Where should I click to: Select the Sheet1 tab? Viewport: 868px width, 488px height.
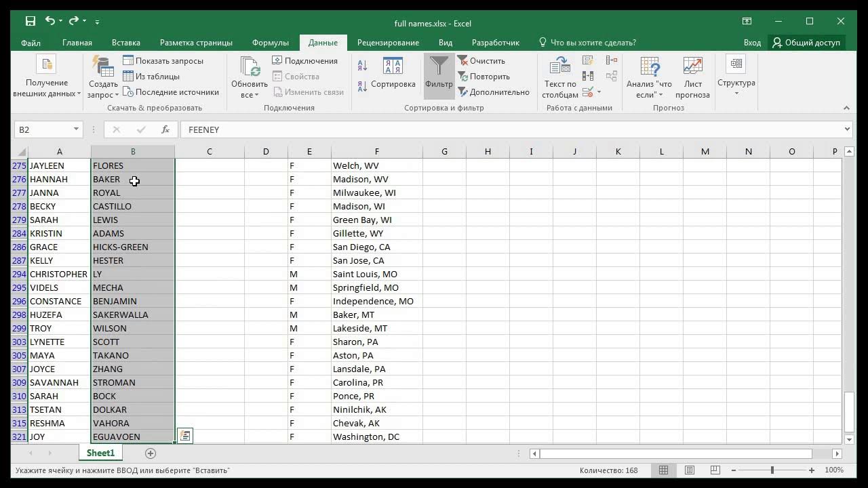click(x=100, y=453)
